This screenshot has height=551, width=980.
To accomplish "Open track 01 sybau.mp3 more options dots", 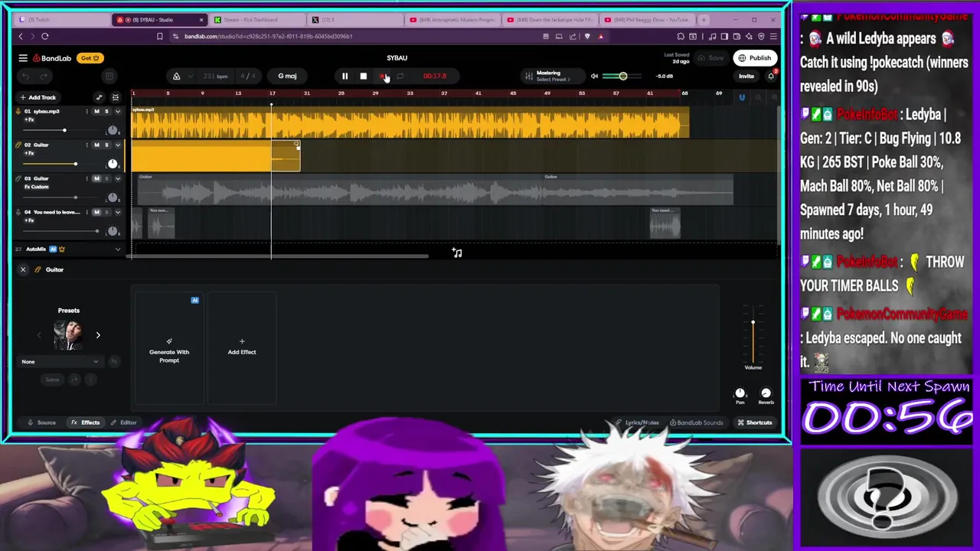I will pos(87,112).
